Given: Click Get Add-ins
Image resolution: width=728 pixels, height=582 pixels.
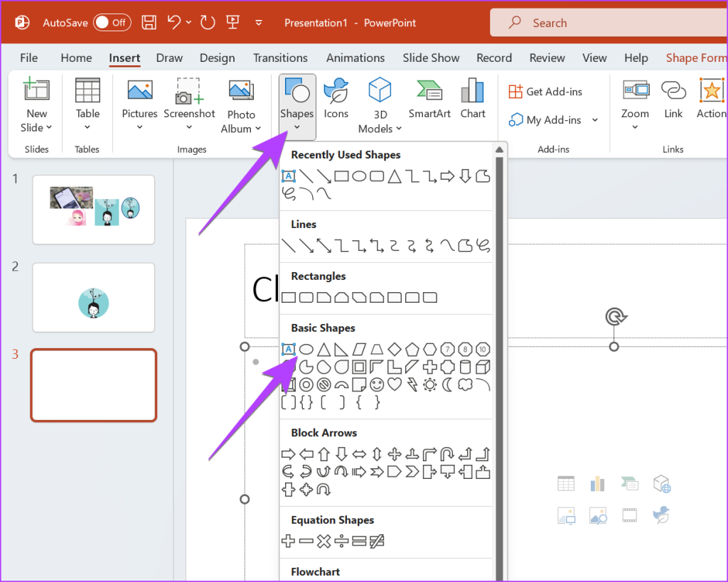Looking at the screenshot, I should point(545,92).
